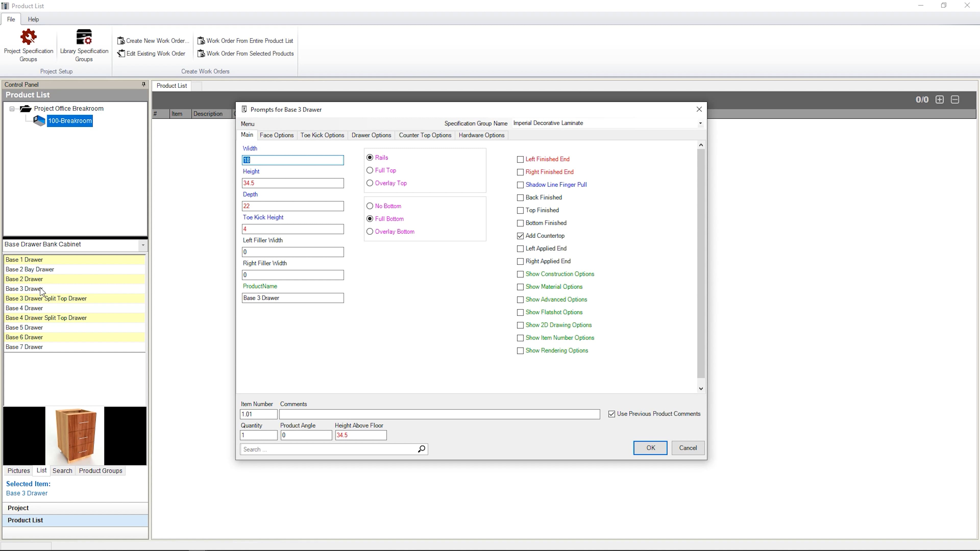Open the Help menu
Viewport: 980px width, 551px height.
pyautogui.click(x=33, y=19)
